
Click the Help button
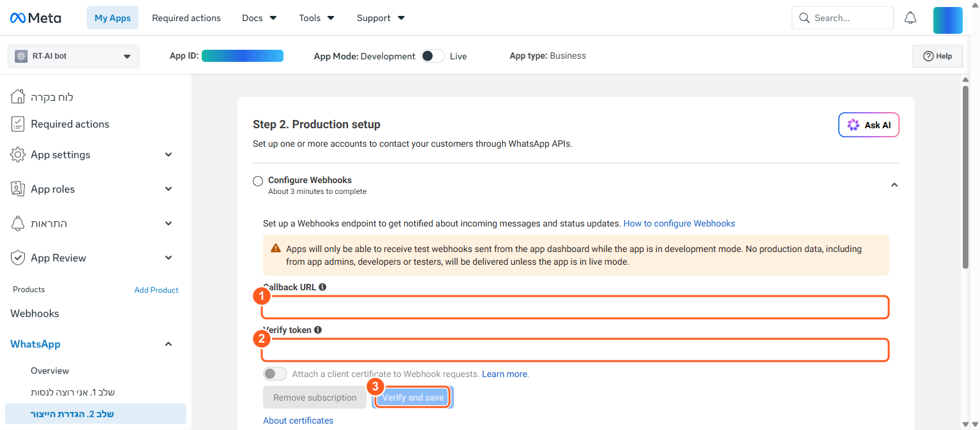click(x=938, y=56)
